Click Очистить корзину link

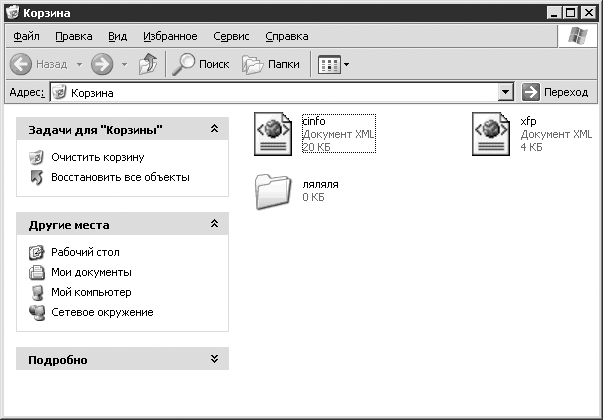point(97,157)
